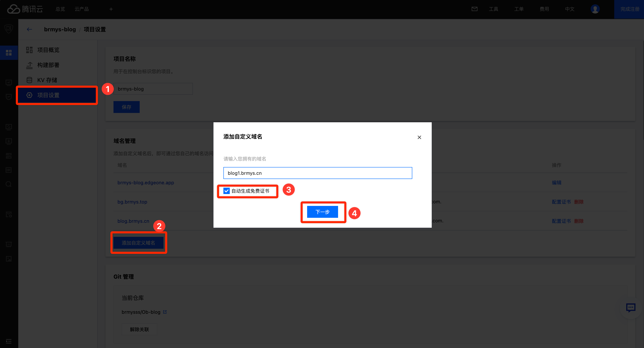Select 项目设置 in the project menu
Viewport: 644px width, 348px height.
(x=57, y=95)
